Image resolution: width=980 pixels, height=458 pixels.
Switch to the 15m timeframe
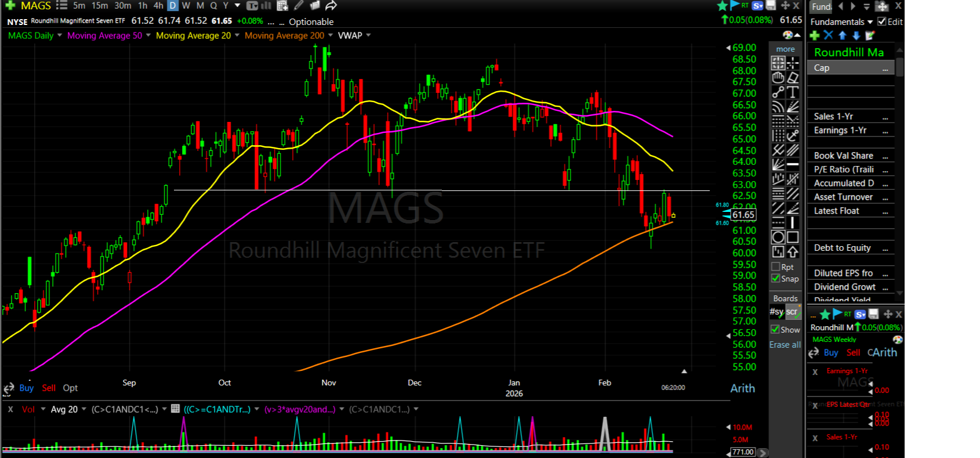[100, 6]
